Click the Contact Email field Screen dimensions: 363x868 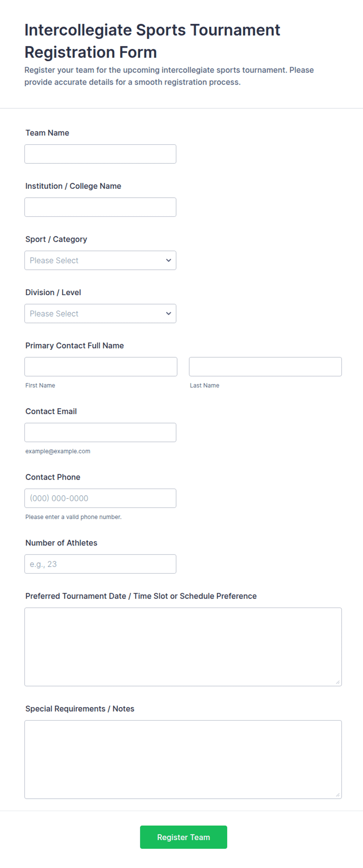pyautogui.click(x=100, y=432)
